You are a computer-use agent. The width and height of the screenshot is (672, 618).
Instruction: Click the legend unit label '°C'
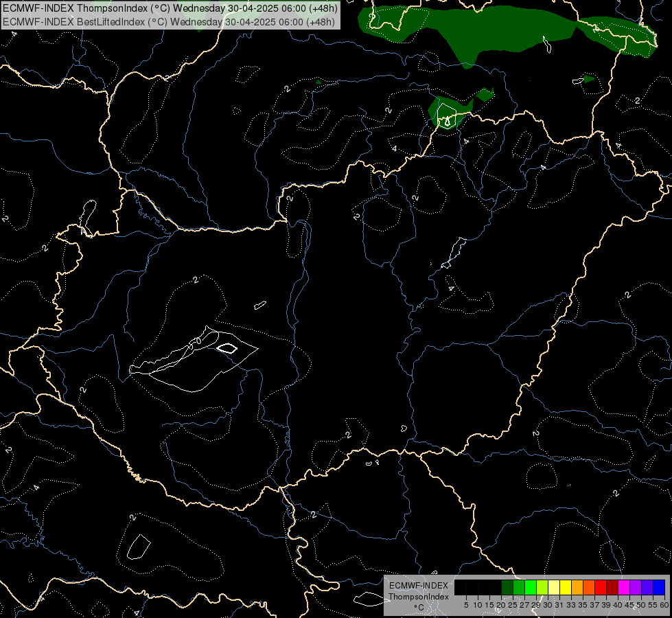tap(419, 608)
